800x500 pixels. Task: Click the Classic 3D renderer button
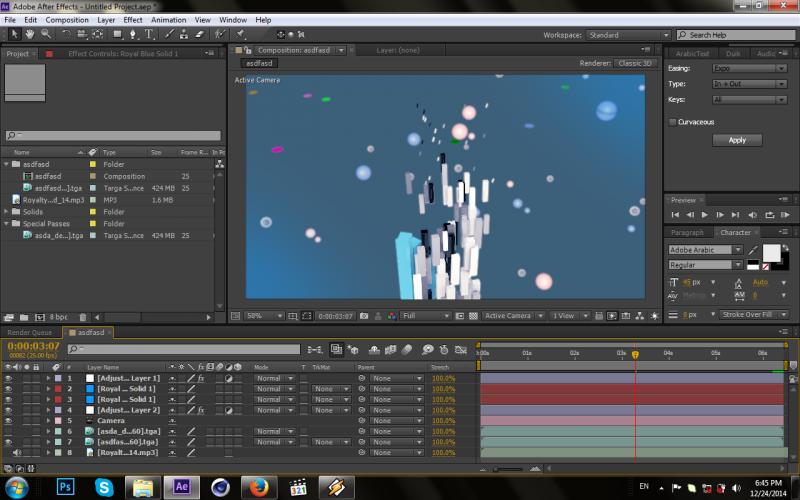pos(635,63)
